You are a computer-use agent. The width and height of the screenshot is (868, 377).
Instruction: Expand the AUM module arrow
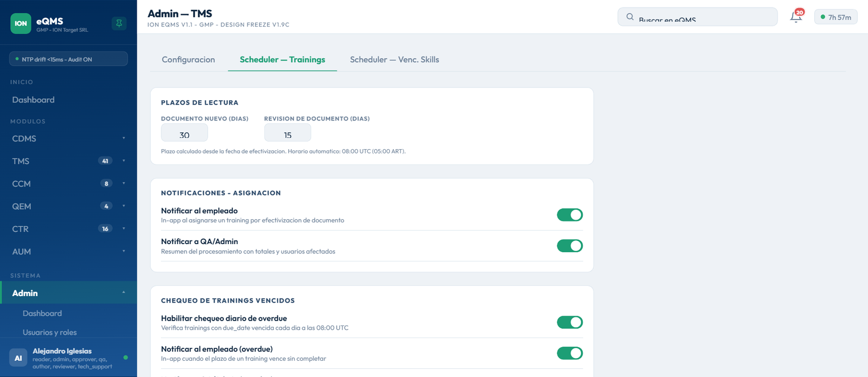pyautogui.click(x=124, y=251)
